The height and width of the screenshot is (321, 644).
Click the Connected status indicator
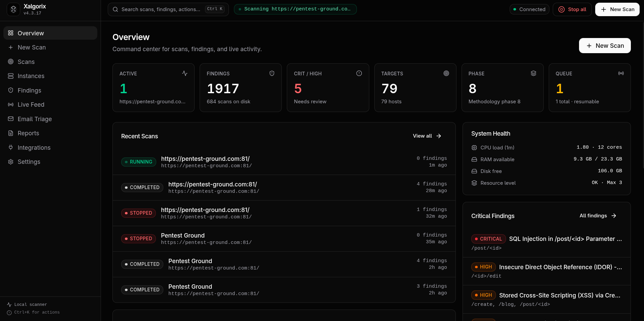click(529, 9)
